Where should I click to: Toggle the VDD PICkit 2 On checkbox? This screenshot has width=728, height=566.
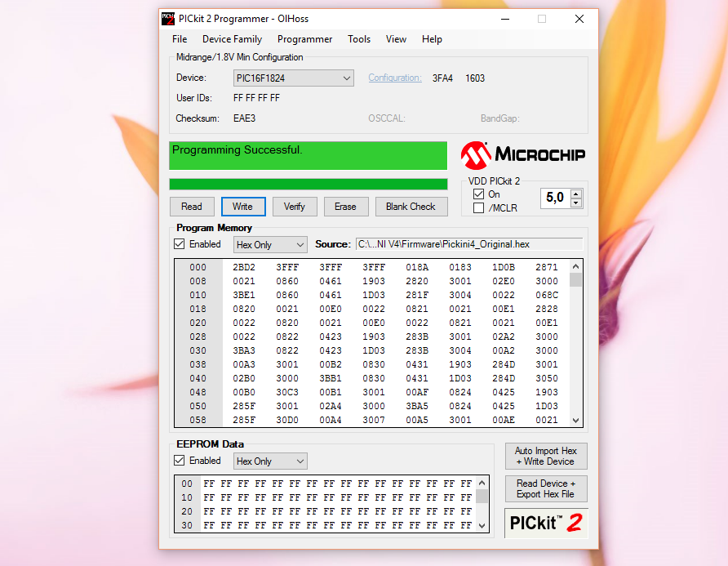(x=479, y=194)
